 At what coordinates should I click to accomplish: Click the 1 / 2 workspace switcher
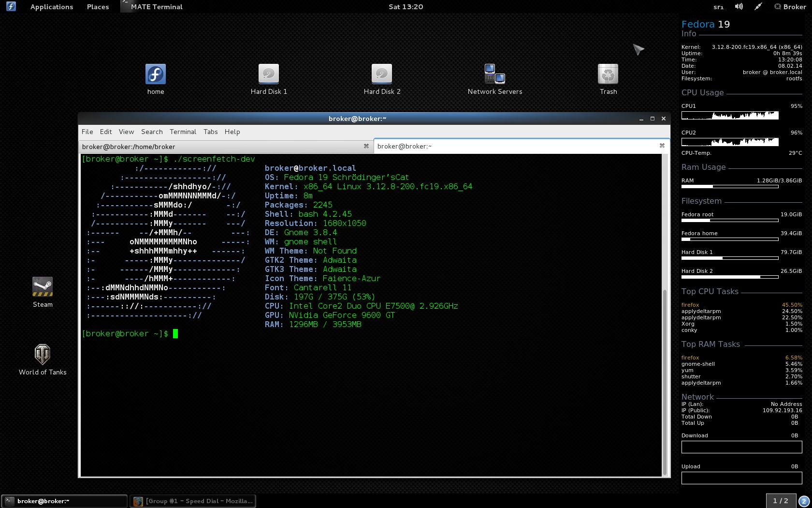[x=781, y=501]
